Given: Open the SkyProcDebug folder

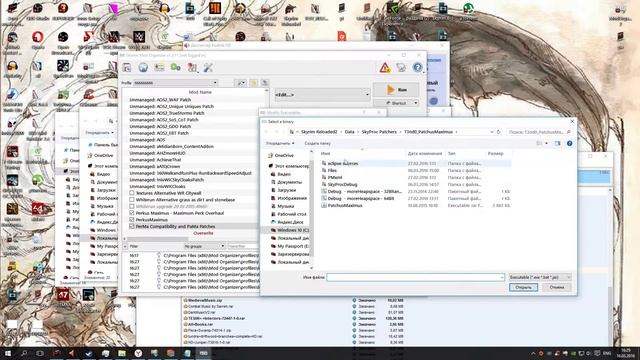Looking at the screenshot, I should click(x=342, y=184).
